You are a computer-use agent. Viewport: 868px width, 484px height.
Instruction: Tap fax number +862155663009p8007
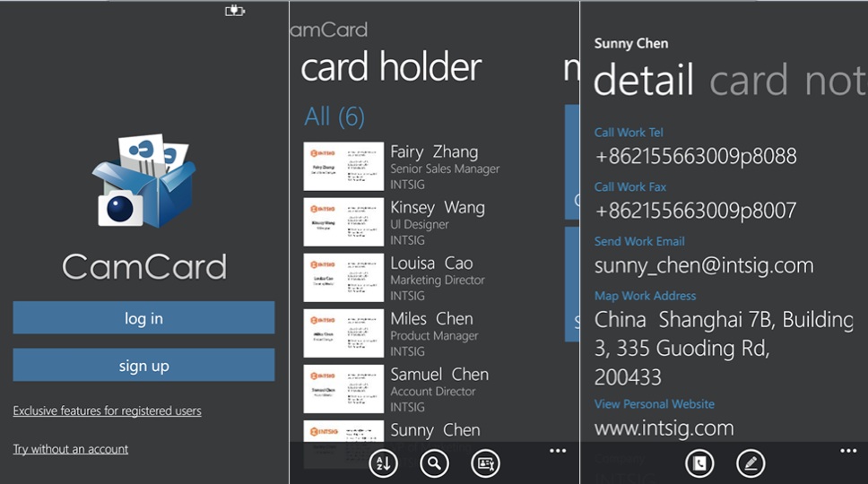click(695, 211)
